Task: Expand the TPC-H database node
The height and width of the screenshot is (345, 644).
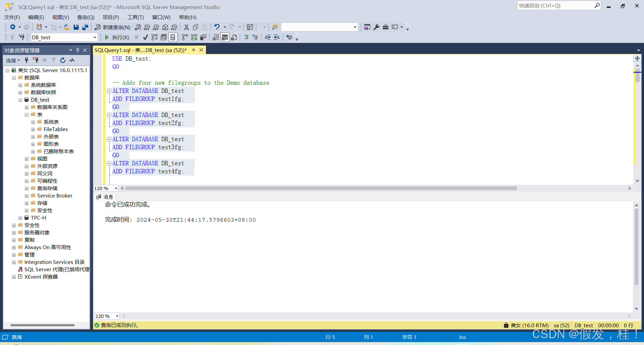Action: [x=20, y=218]
